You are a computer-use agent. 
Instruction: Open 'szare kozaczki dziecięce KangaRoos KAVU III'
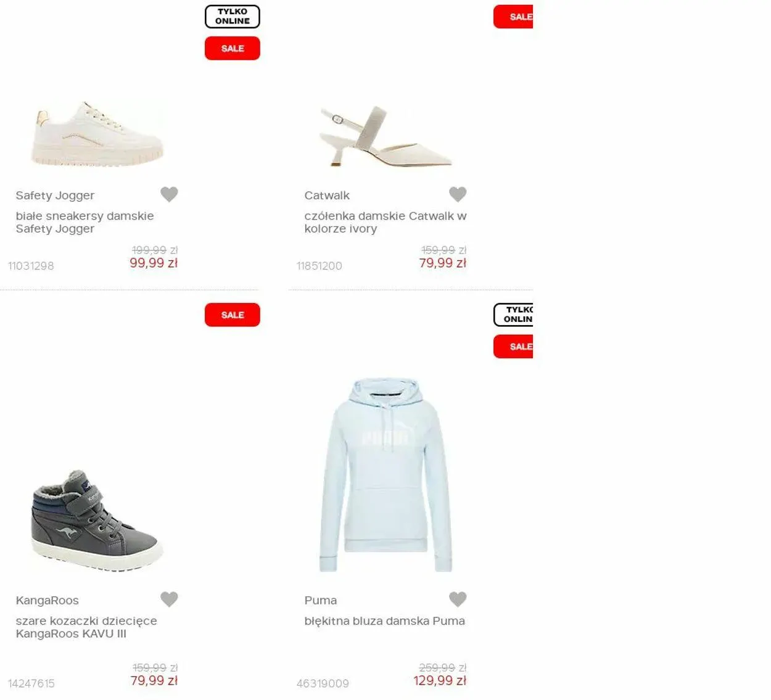pyautogui.click(x=86, y=627)
